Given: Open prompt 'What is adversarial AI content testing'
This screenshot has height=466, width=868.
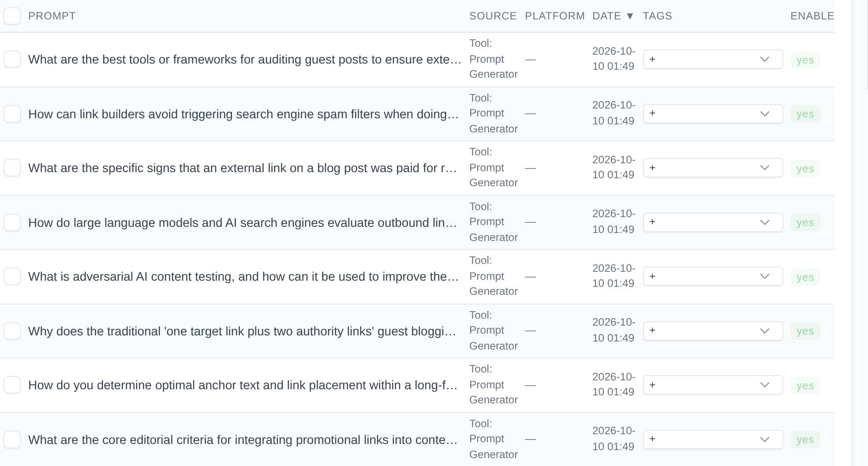Looking at the screenshot, I should tap(243, 277).
